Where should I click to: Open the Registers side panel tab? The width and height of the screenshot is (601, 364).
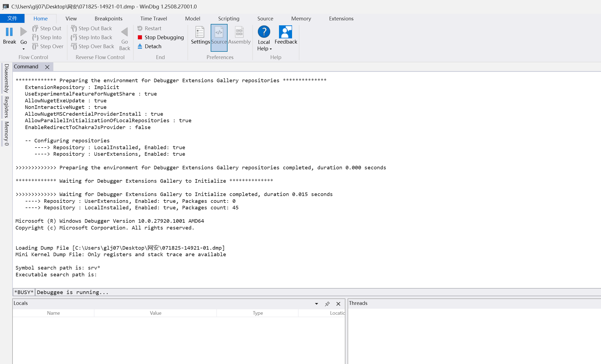[x=7, y=107]
